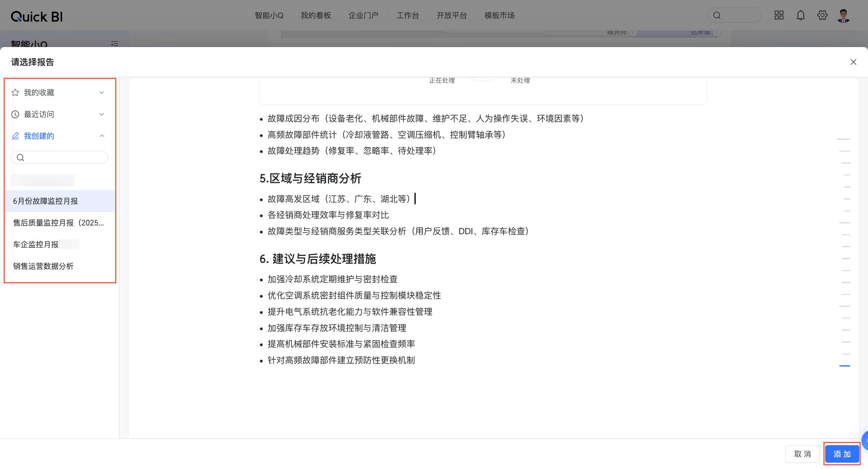Screen dimensions: 868x469
Task: Close the 请选择报告 dialog
Action: [x=853, y=62]
